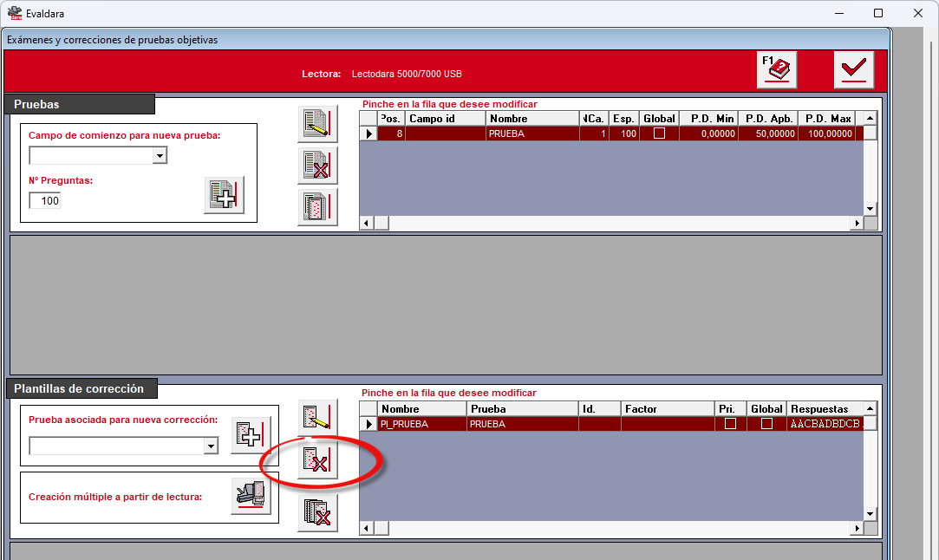Click the Nº Preguntas input field
This screenshot has height=560, width=939.
click(45, 200)
